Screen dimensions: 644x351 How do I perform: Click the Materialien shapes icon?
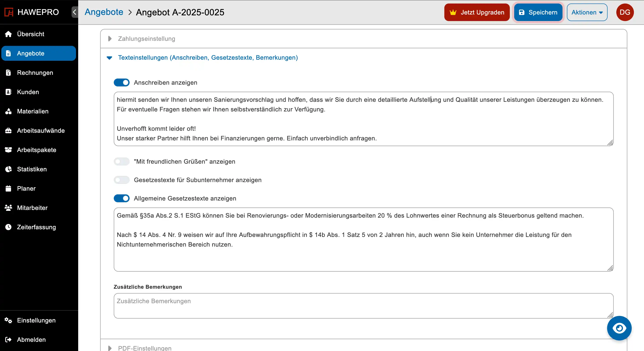pyautogui.click(x=8, y=111)
